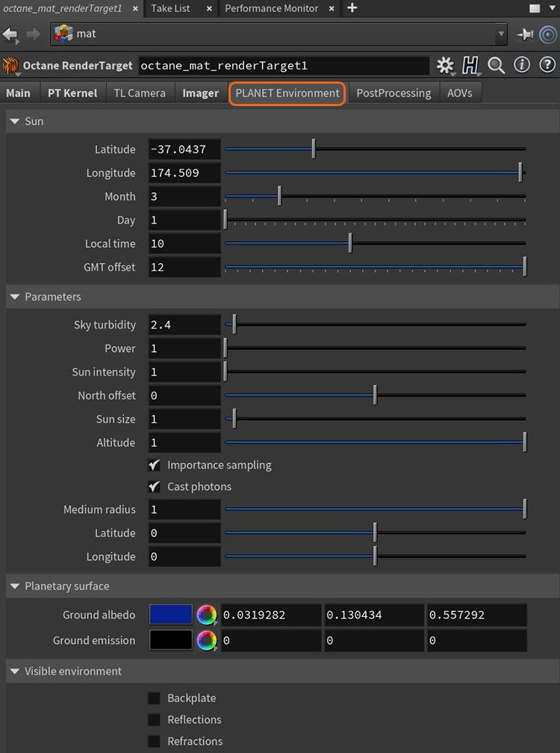Go forward with the right arrow icon
The image size is (560, 753).
pyautogui.click(x=33, y=34)
